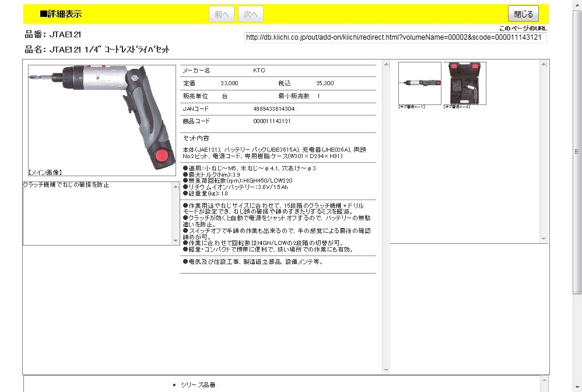582x392 pixels.
Task: Click the 税込 label
Action: coord(285,83)
